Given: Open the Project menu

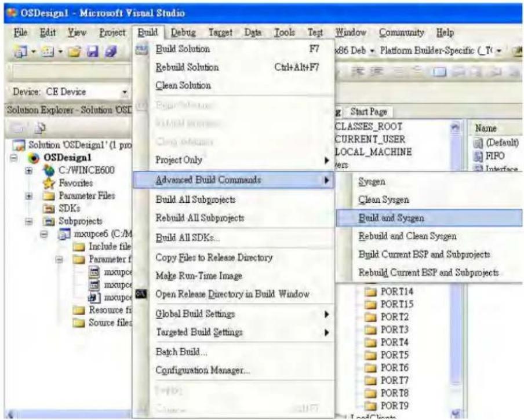Looking at the screenshot, I should (112, 32).
